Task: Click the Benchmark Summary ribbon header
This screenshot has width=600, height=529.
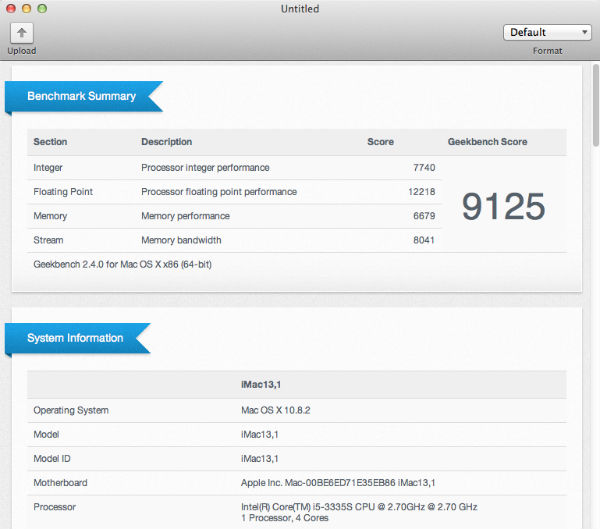Action: pos(81,96)
